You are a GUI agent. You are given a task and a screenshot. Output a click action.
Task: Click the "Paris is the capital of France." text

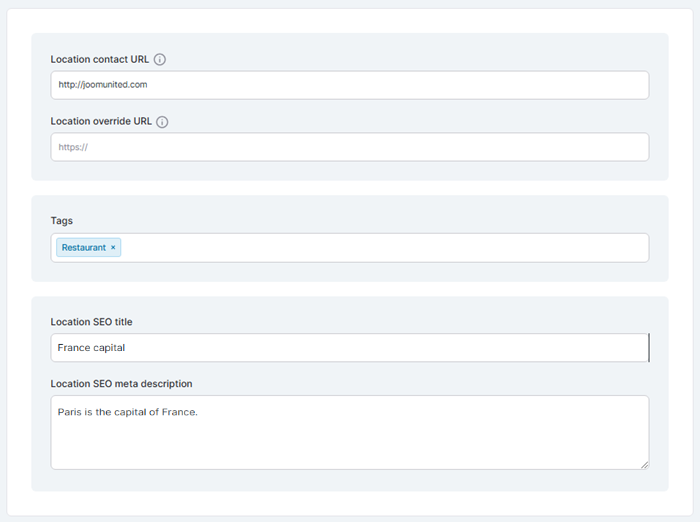coord(127,411)
